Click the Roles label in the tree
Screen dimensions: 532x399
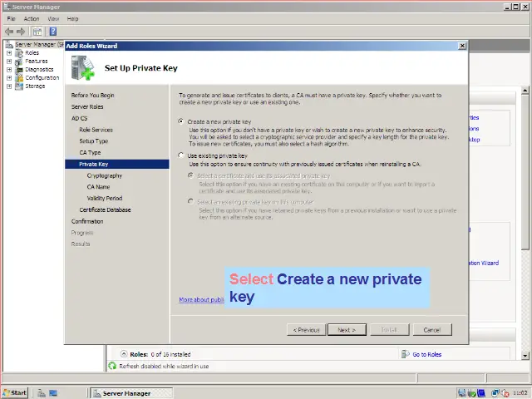tap(32, 53)
